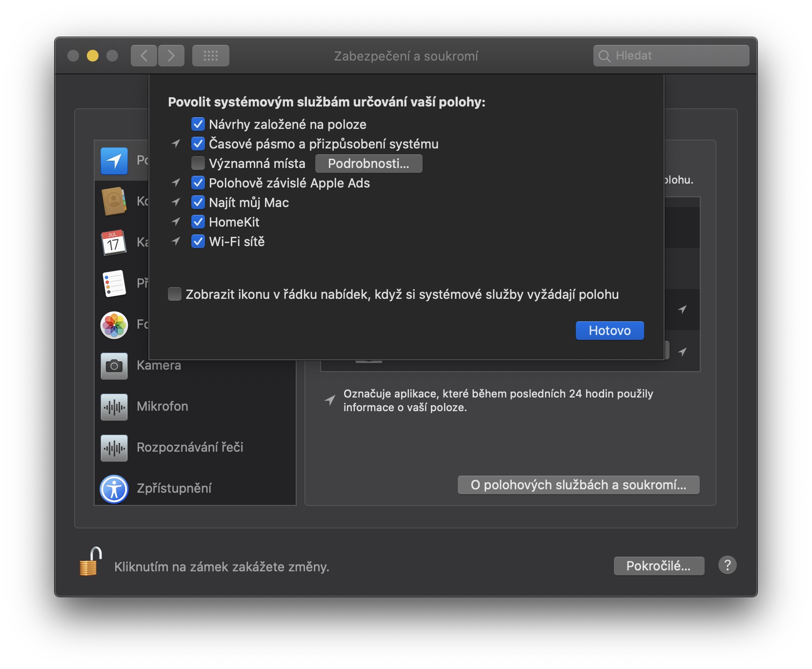Go back with the left chevron button

click(144, 56)
